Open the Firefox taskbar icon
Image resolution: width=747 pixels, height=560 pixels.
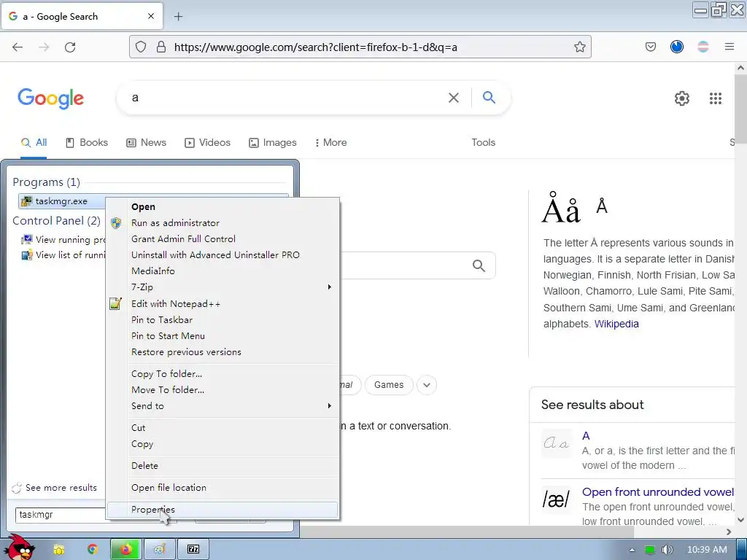[x=125, y=549]
